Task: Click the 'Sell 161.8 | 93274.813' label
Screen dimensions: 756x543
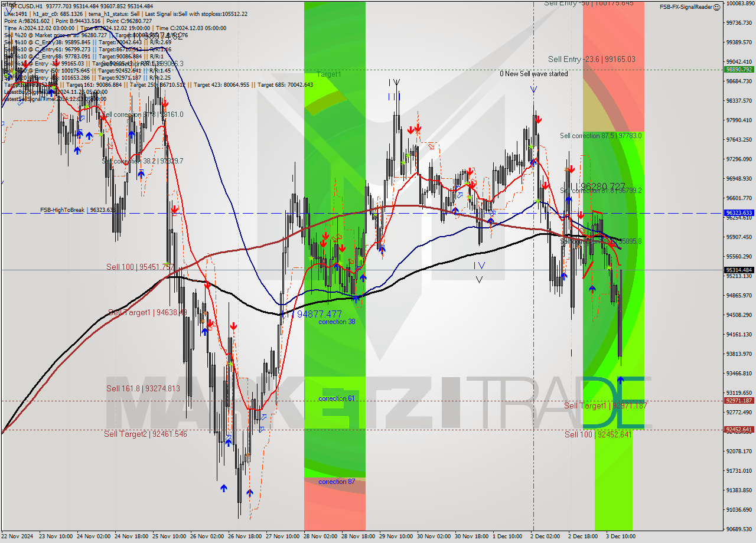Action: pyautogui.click(x=143, y=388)
